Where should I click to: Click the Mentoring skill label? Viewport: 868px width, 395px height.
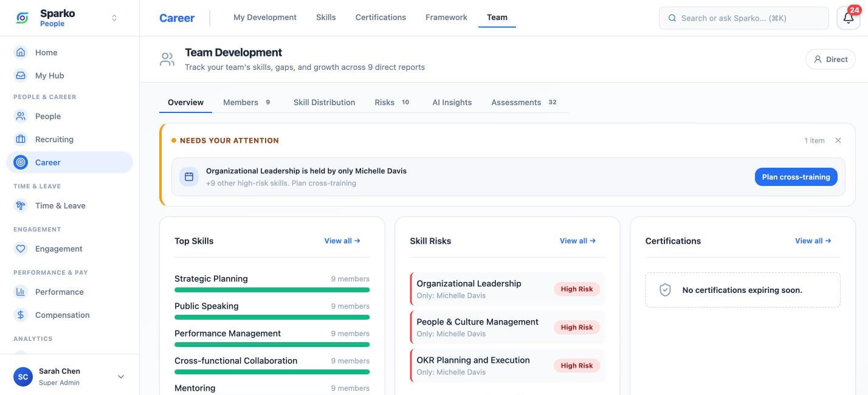pos(195,388)
